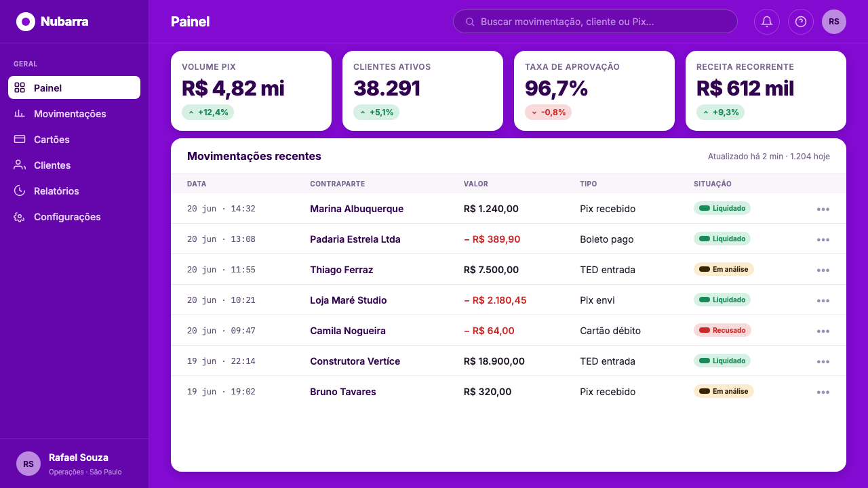Click the Movimentações chart icon
Screen dimensions: 868x488
coord(20,113)
